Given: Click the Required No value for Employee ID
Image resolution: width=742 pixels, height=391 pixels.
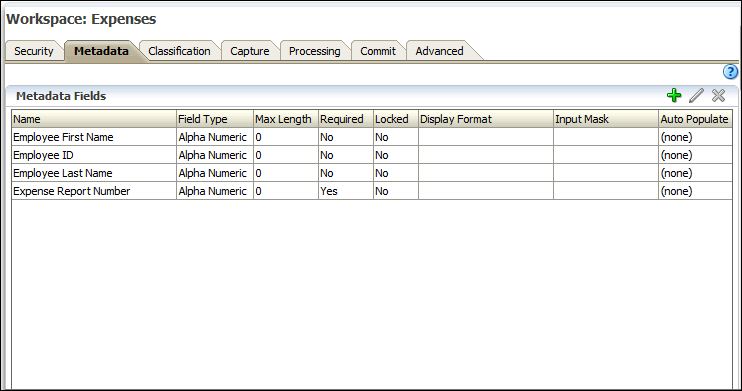Looking at the screenshot, I should pyautogui.click(x=327, y=155).
